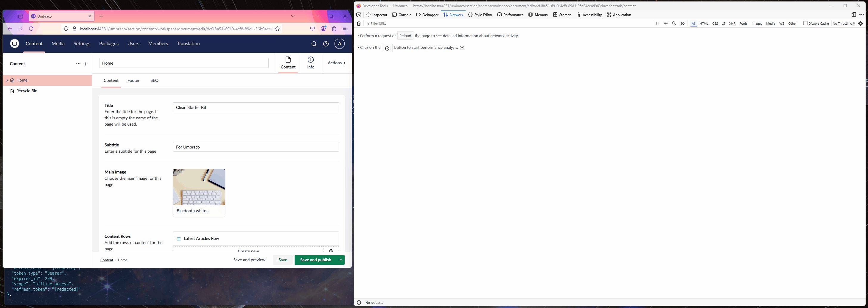Open DevTools three-dot options menu
Viewport: 868px width, 308px height.
click(862, 15)
